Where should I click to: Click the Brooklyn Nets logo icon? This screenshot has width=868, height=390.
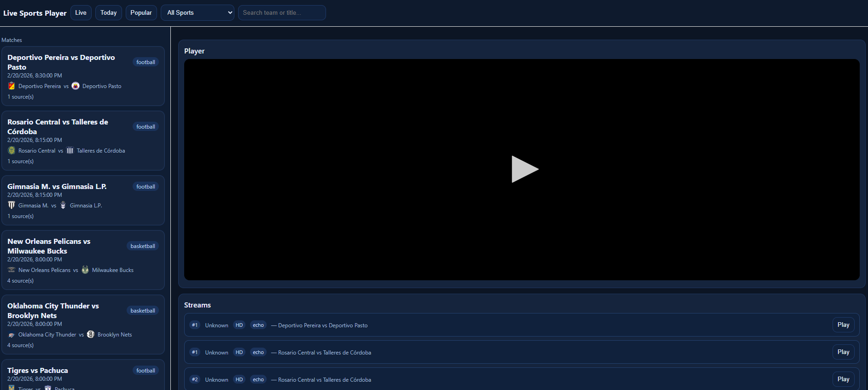pyautogui.click(x=91, y=334)
